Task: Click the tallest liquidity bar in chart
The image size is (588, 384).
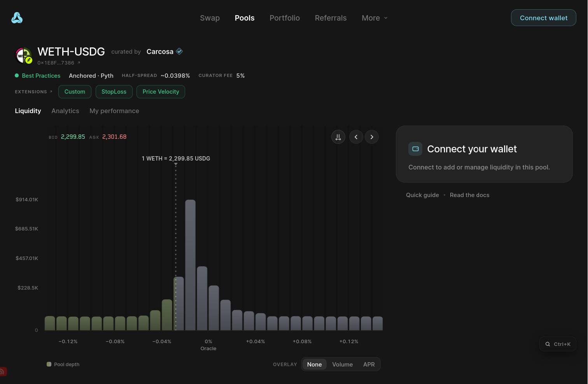Action: (190, 265)
